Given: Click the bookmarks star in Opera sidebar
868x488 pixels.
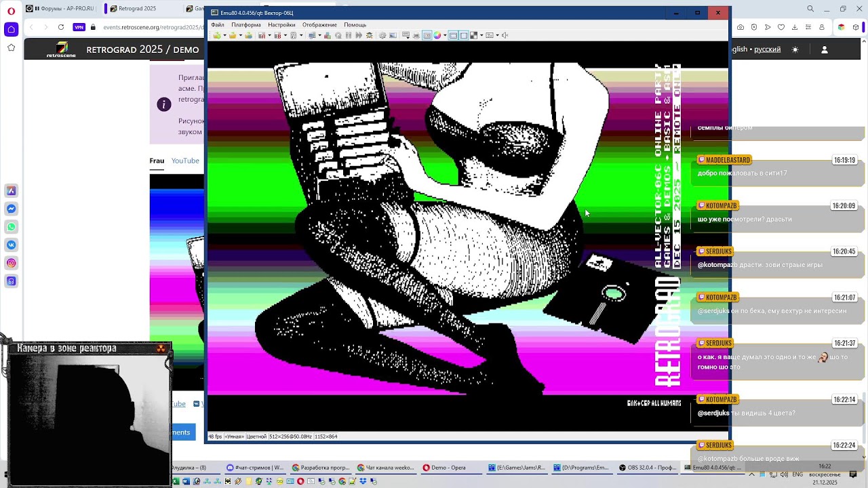Looking at the screenshot, I should point(11,47).
